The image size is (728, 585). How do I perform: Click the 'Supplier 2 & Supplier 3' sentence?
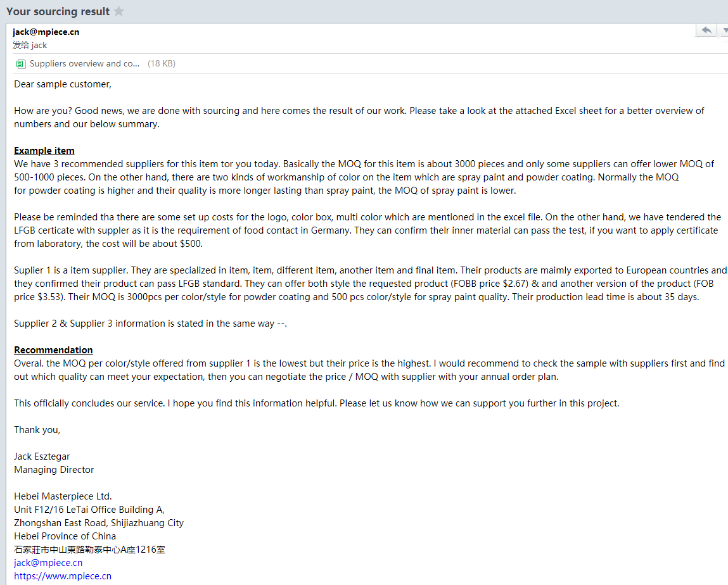click(150, 324)
